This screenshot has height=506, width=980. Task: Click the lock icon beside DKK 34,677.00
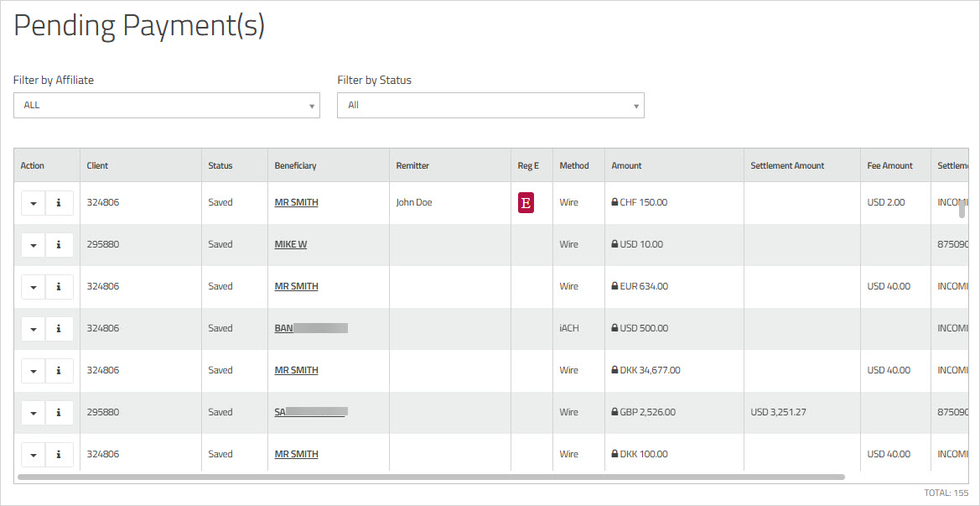[615, 370]
